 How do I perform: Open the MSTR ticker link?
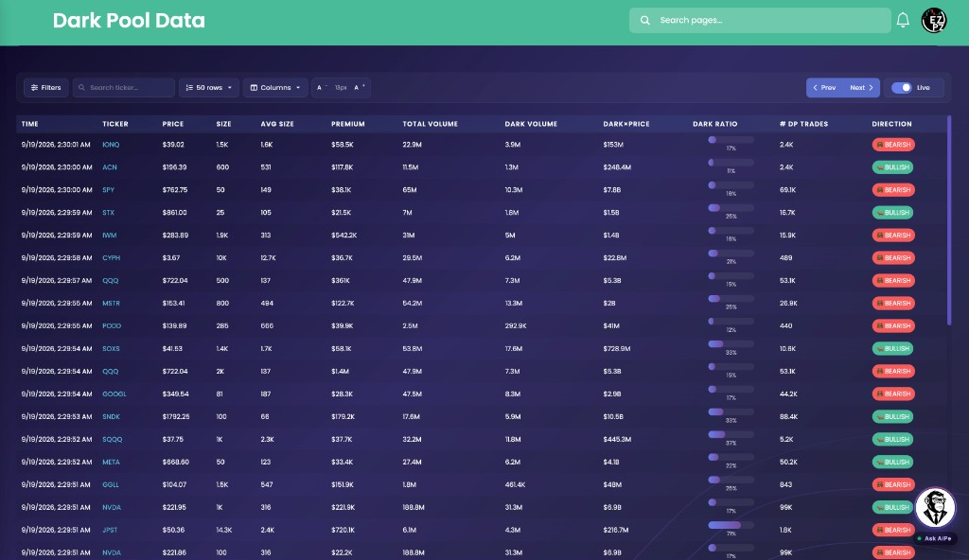pos(112,304)
